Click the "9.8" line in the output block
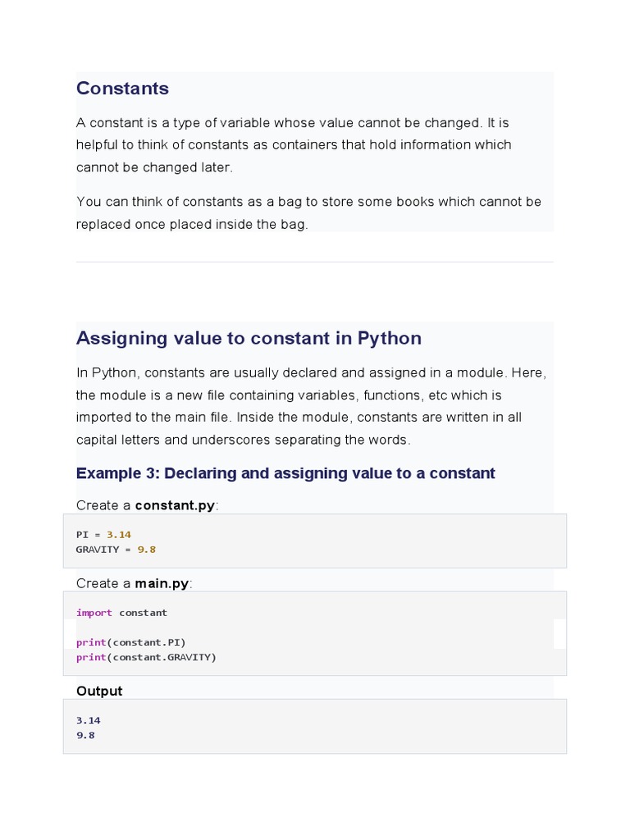This screenshot has height=840, width=630. point(85,735)
